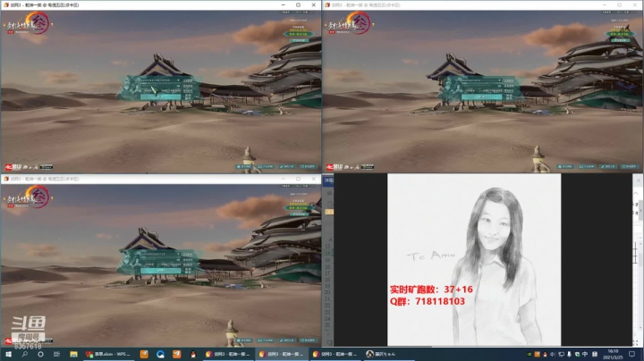Screen dimensions: 644x361
Task: Expand account dropdown arrow in top-left game window
Action: 178,80
